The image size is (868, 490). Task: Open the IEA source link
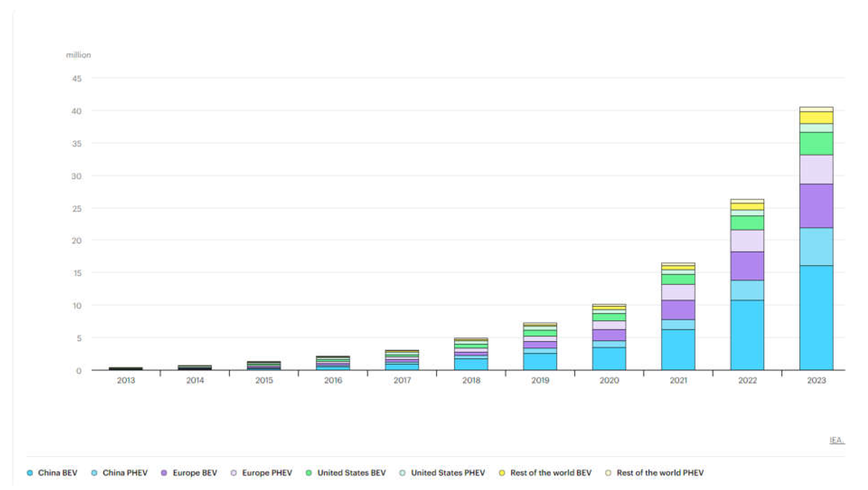(837, 440)
